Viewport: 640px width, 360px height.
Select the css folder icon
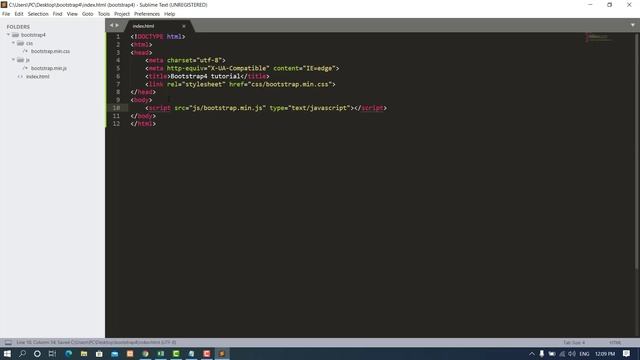click(20, 43)
